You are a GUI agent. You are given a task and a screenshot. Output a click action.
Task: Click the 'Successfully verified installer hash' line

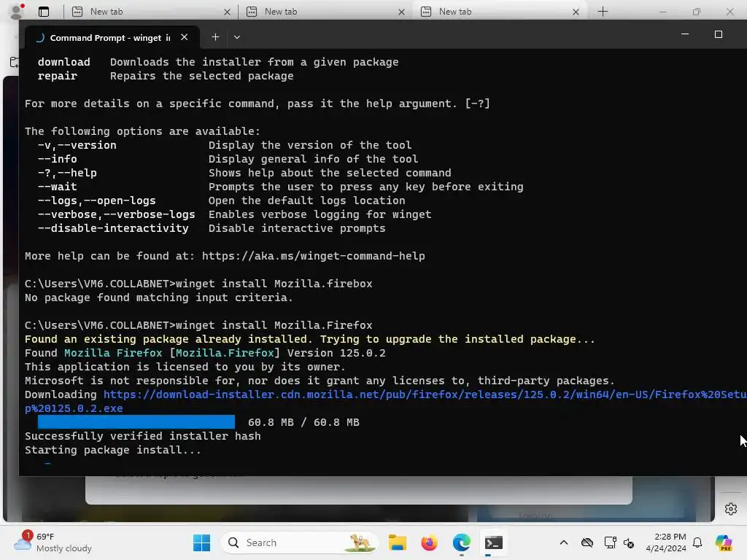tap(143, 436)
